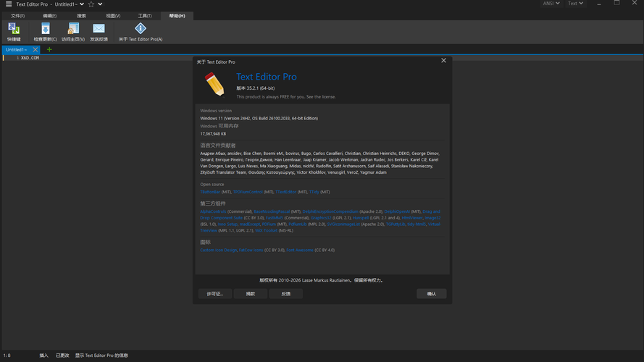This screenshot has width=644, height=362.
Task: Open the 文件(F) menu tab
Action: tap(17, 15)
